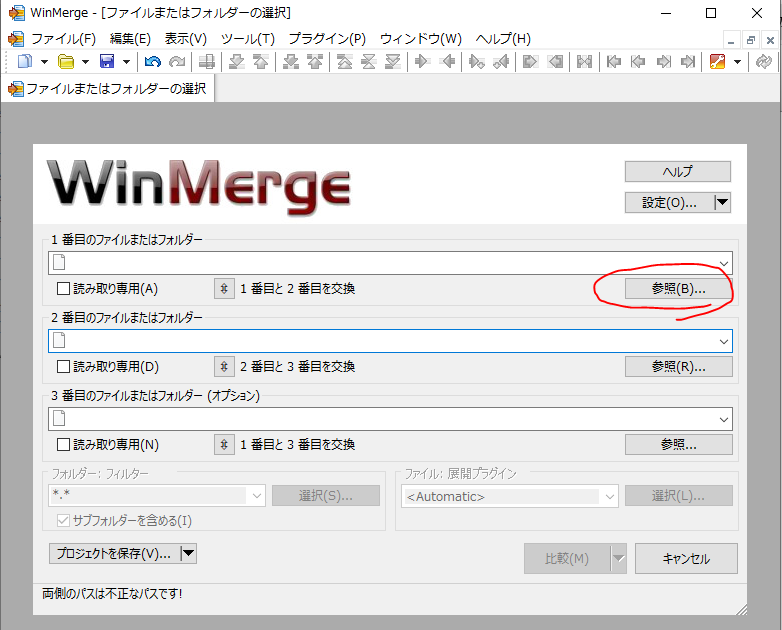Click the Save floppy disk icon
This screenshot has width=782, height=630.
[x=107, y=62]
